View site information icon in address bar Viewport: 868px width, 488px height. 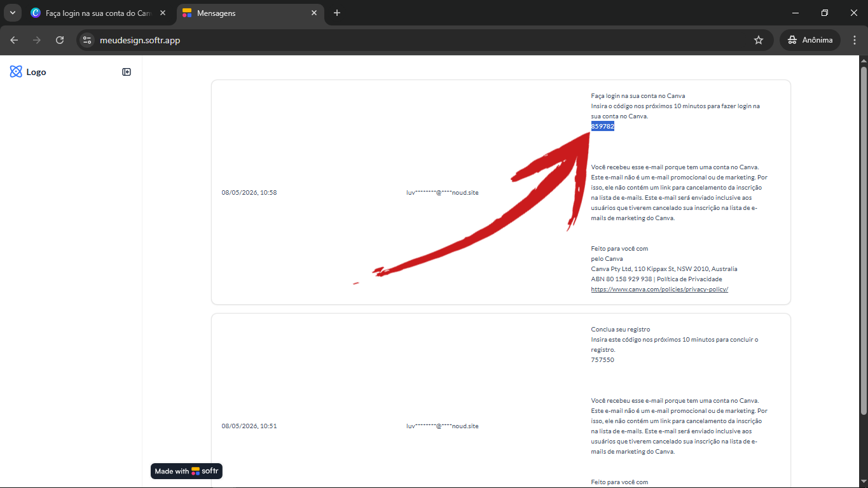pyautogui.click(x=87, y=40)
